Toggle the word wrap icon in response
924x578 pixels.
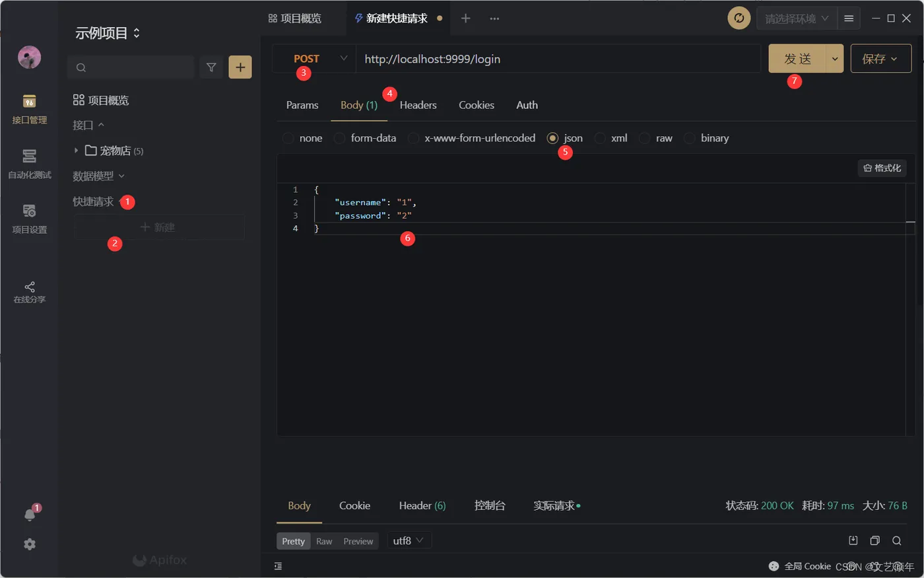[x=278, y=566]
